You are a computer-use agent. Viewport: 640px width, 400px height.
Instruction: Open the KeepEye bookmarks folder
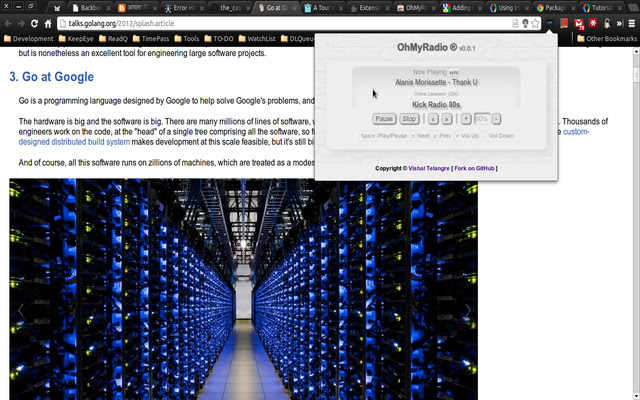coord(76,39)
